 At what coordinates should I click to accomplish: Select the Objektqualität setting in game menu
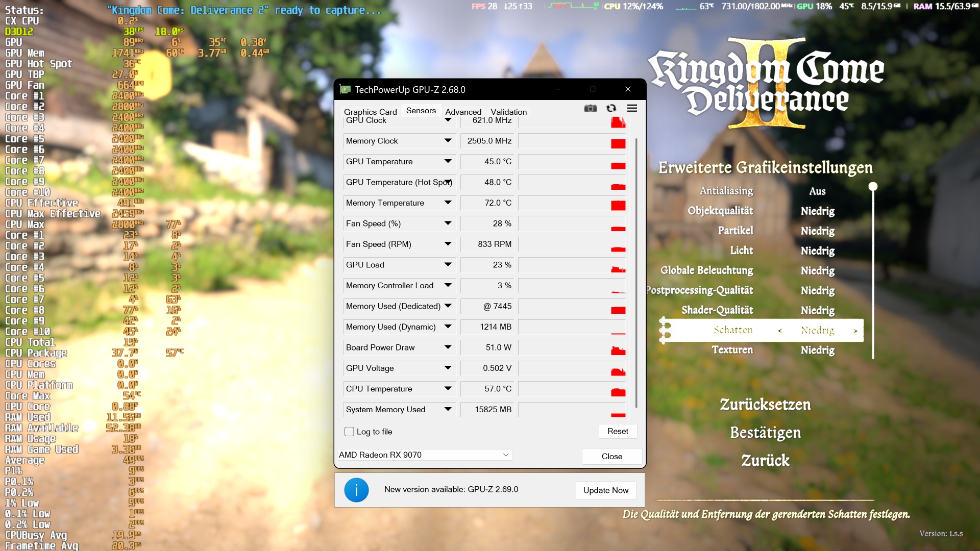pos(720,211)
